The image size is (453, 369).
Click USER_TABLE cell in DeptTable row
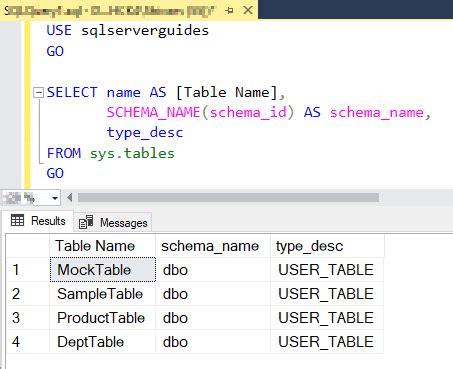point(327,342)
